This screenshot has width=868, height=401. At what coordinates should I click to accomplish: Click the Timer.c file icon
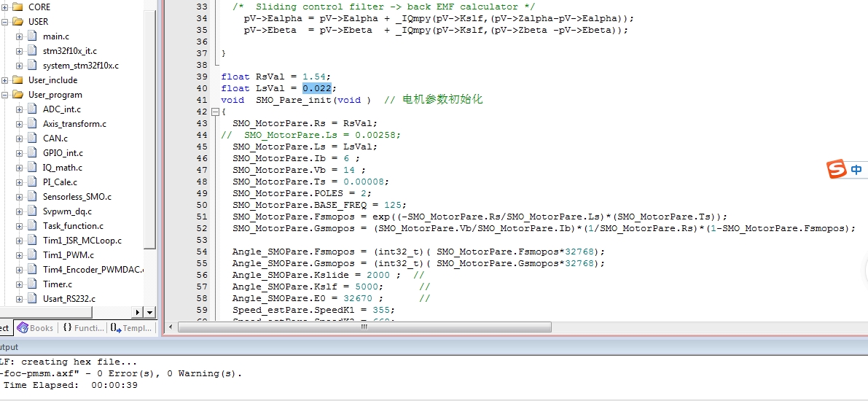tap(31, 284)
